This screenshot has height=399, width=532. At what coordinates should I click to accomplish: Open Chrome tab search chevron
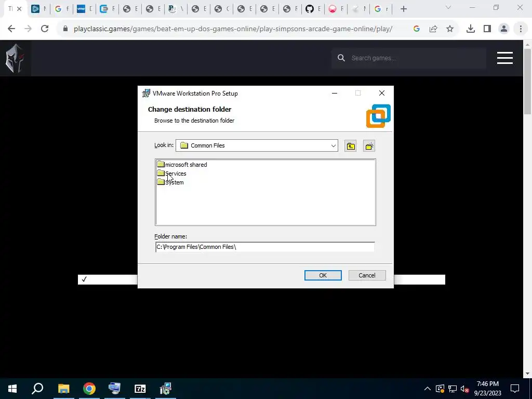tap(448, 7)
